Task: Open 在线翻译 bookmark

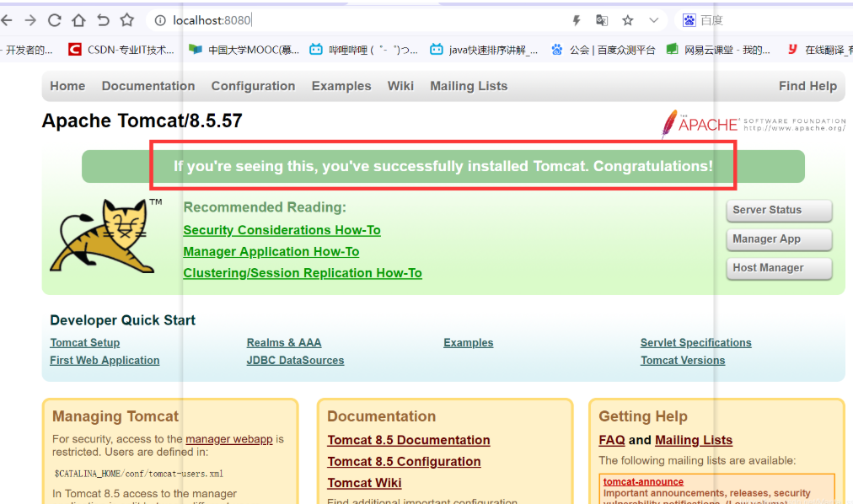Action: tap(820, 50)
